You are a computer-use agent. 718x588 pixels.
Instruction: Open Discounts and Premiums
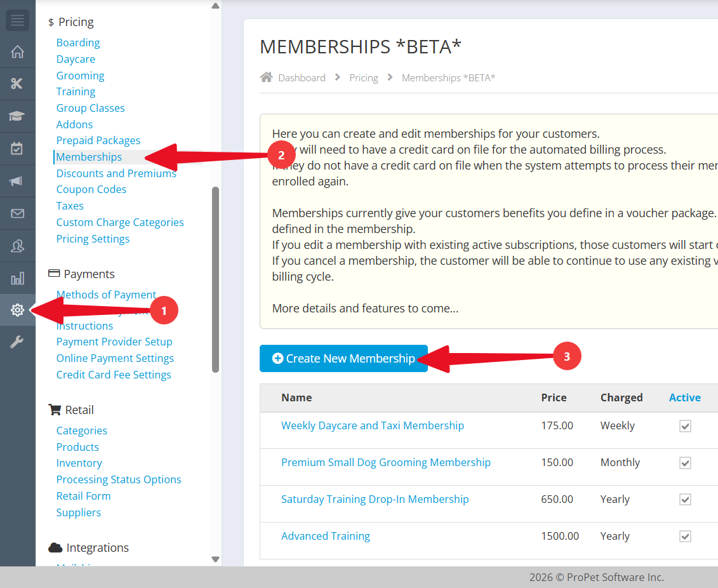coord(116,173)
